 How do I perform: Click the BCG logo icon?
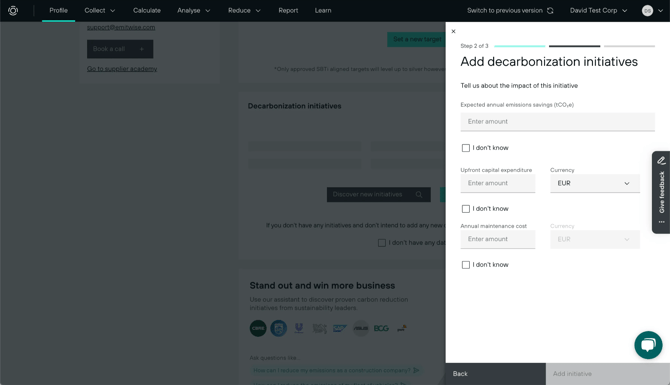click(381, 328)
